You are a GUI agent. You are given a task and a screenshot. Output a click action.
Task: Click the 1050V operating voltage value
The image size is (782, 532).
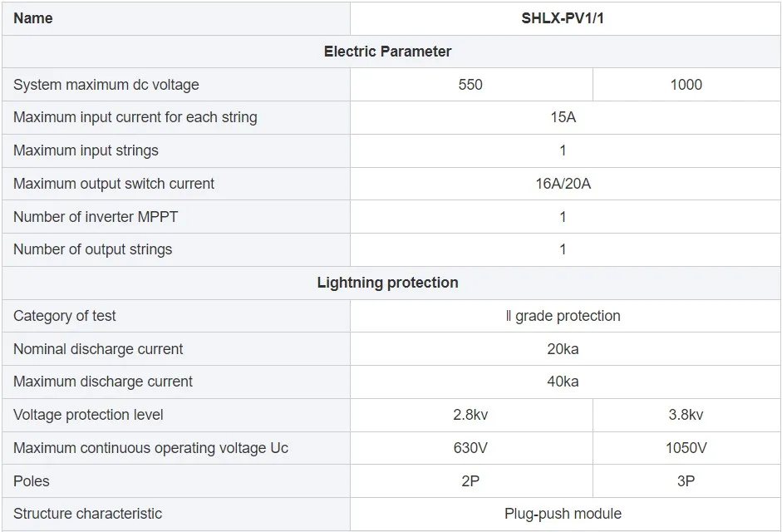[x=686, y=448]
